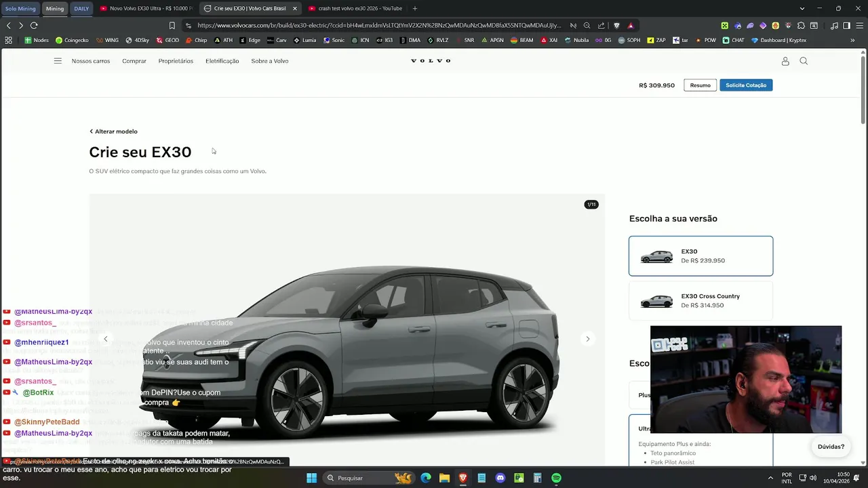Click the Brave Rewards triangle icon
Image resolution: width=868 pixels, height=488 pixels.
tap(631, 26)
